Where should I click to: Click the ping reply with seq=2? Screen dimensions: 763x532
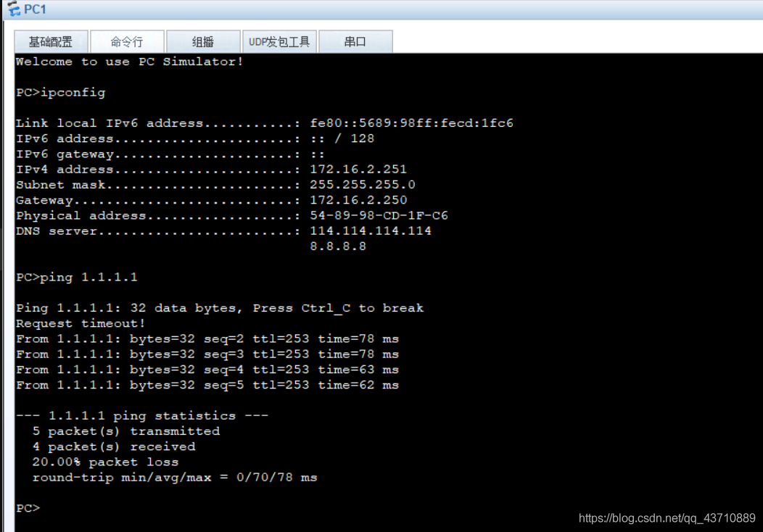coord(207,339)
